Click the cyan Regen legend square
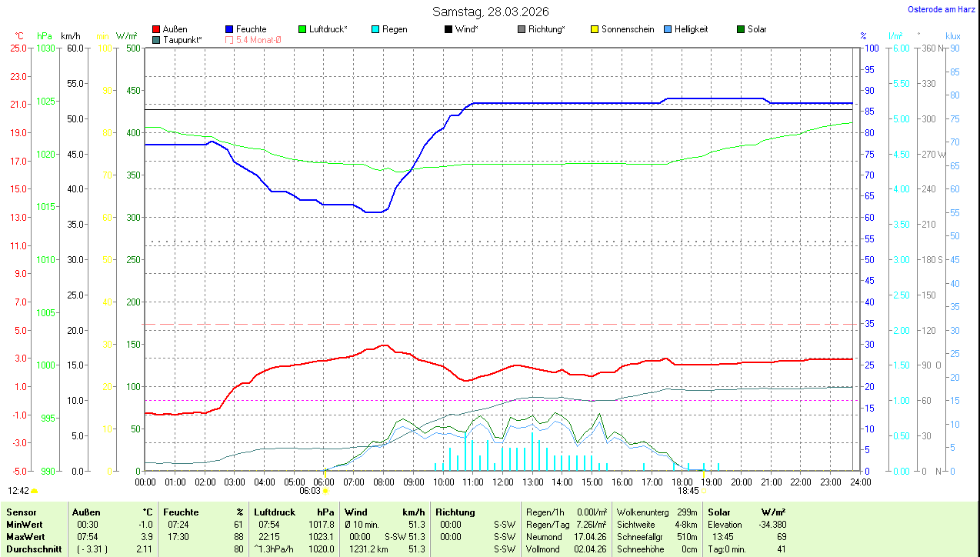980x557 pixels. pos(375,29)
